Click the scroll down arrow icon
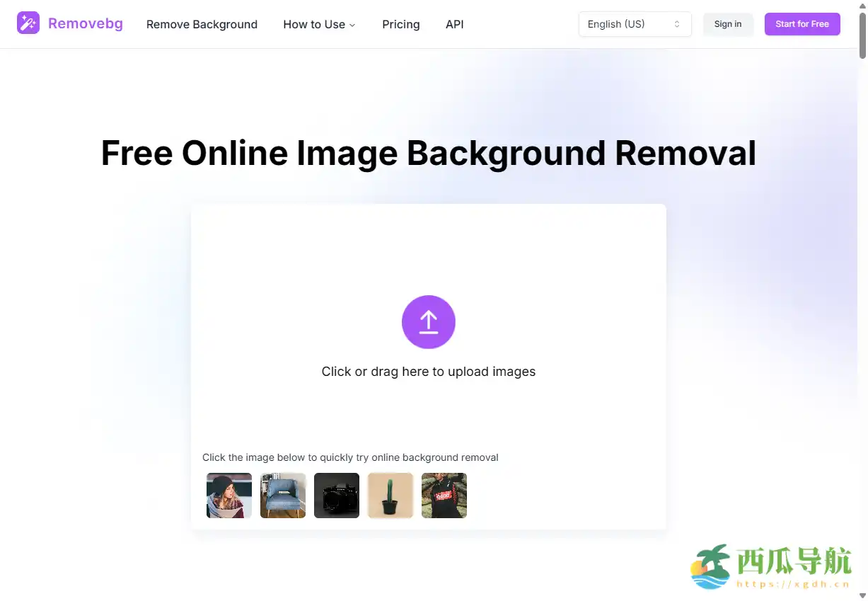 point(861,595)
